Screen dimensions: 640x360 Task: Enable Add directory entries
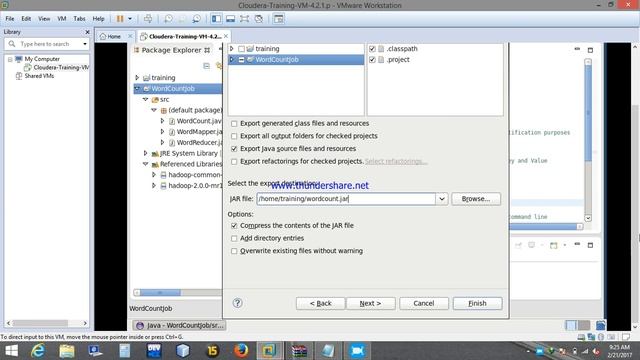click(234, 238)
